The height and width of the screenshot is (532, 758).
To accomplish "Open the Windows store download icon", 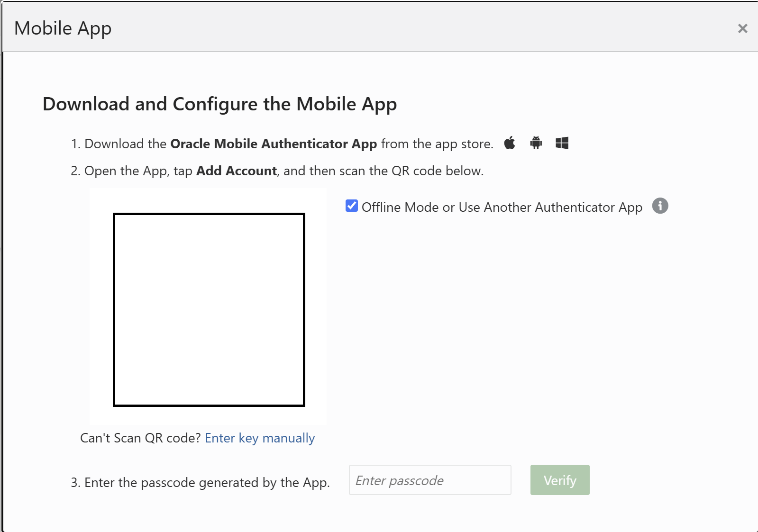I will pos(562,143).
